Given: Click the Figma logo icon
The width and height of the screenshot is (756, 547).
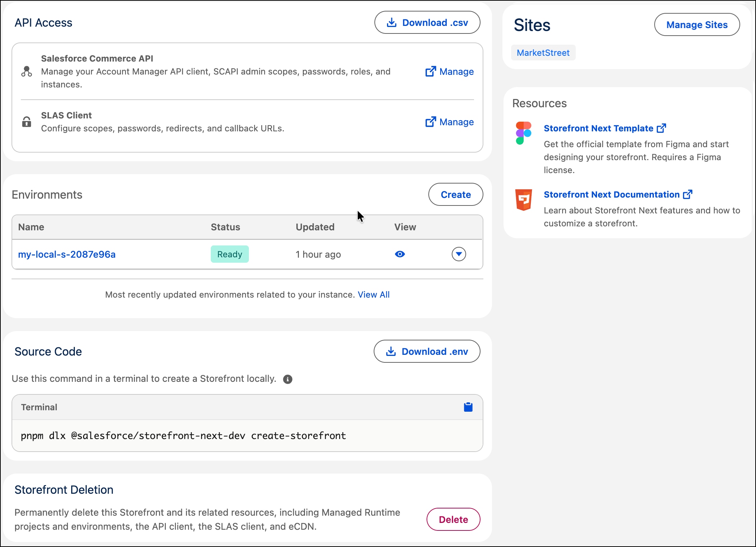Looking at the screenshot, I should (x=524, y=133).
